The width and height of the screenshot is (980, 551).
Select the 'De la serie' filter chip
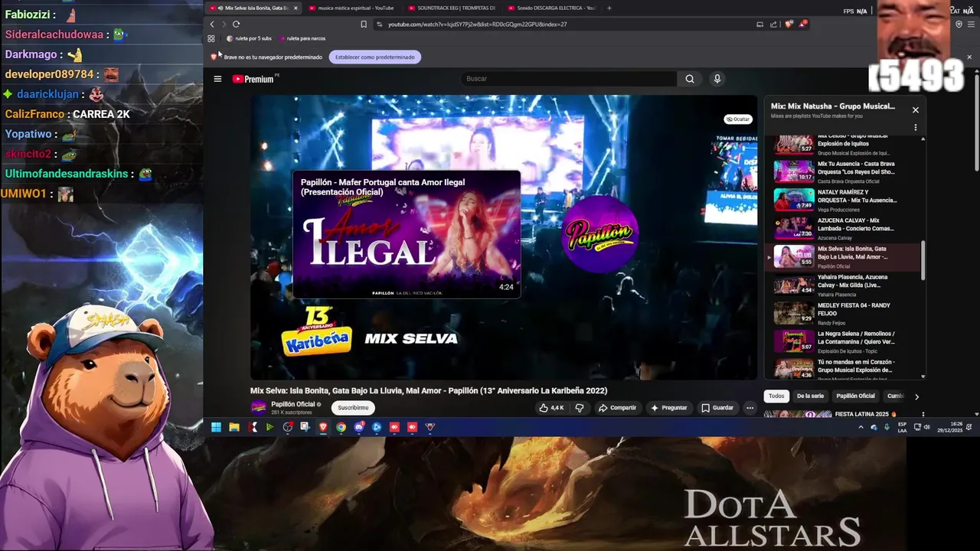click(810, 396)
